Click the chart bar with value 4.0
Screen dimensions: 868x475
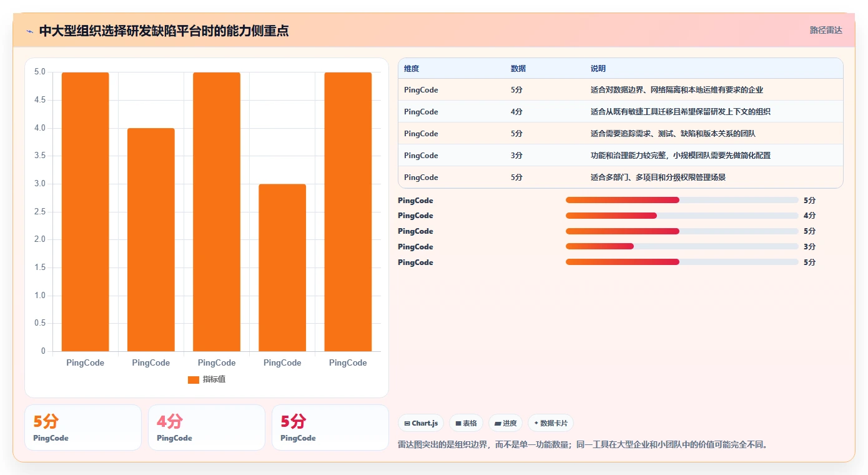coord(151,240)
